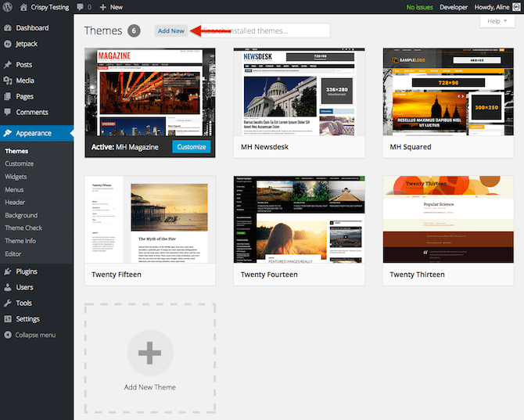The height and width of the screenshot is (420, 524).
Task: Click the Media icon in sidebar
Action: (x=8, y=81)
